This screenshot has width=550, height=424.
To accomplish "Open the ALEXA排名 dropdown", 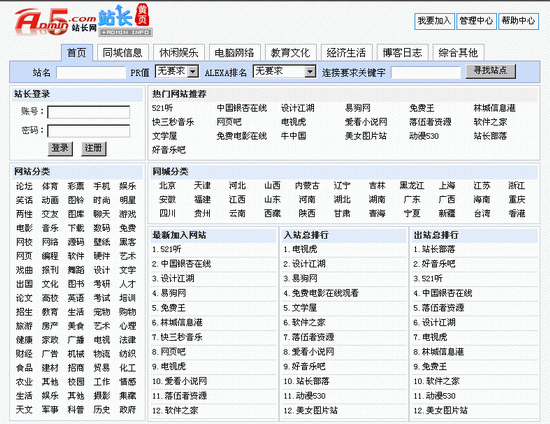I will pyautogui.click(x=284, y=72).
